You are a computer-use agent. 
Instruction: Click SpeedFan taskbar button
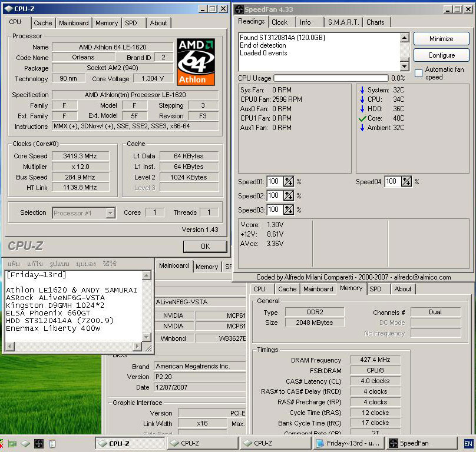point(422,444)
